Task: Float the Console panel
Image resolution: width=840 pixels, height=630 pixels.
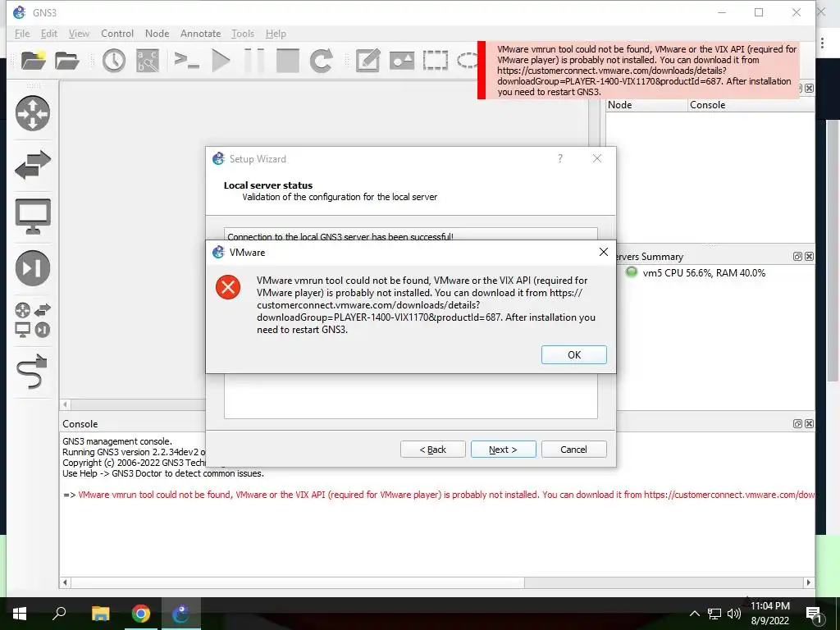Action: click(797, 424)
